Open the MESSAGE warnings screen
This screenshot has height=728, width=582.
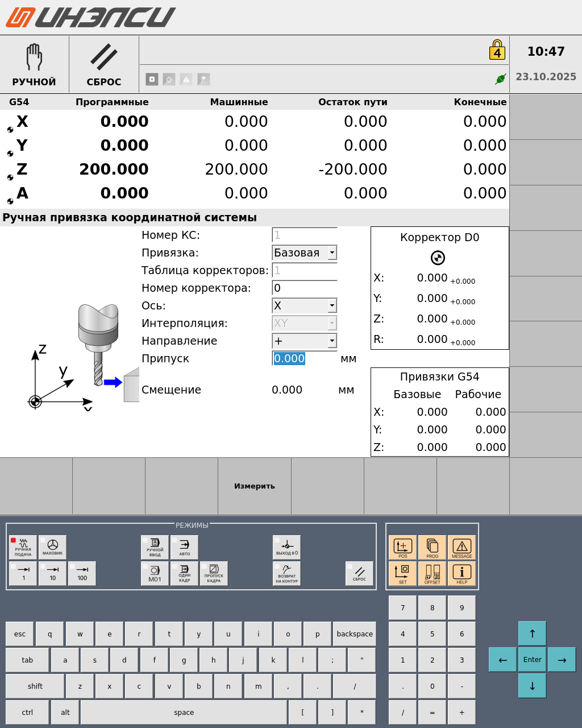462,548
